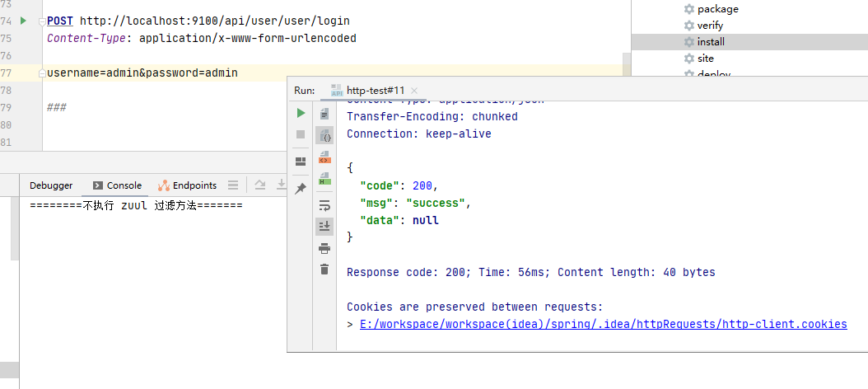View response as HTML
Image resolution: width=868 pixels, height=389 pixels.
pyautogui.click(x=324, y=178)
